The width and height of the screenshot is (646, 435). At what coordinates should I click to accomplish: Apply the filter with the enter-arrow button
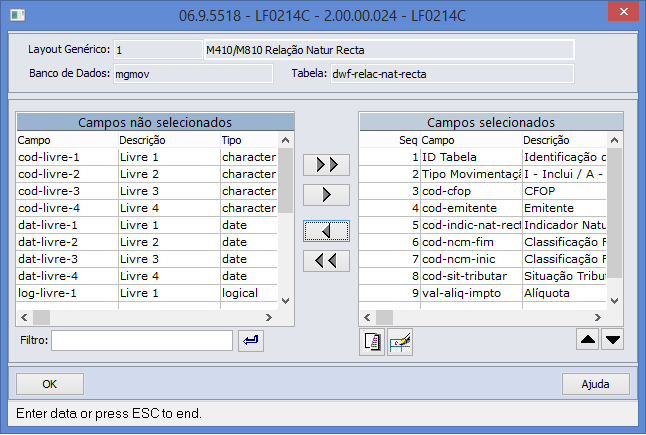point(250,341)
